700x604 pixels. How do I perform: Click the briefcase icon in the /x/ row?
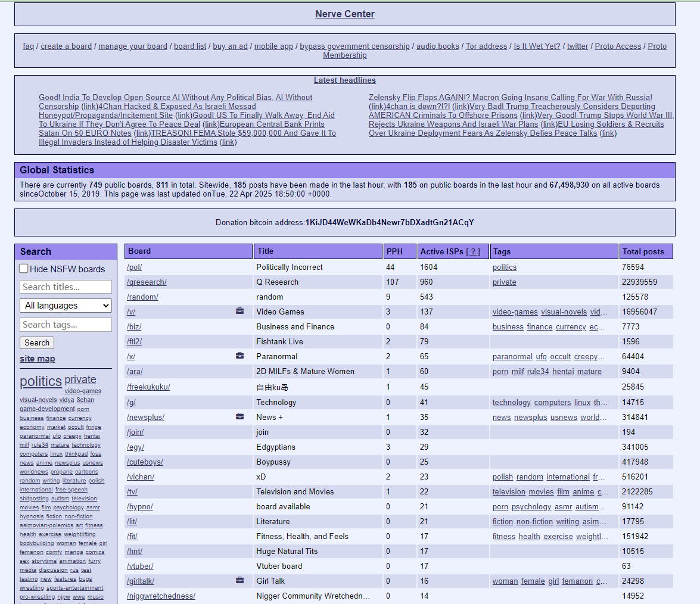click(x=239, y=356)
